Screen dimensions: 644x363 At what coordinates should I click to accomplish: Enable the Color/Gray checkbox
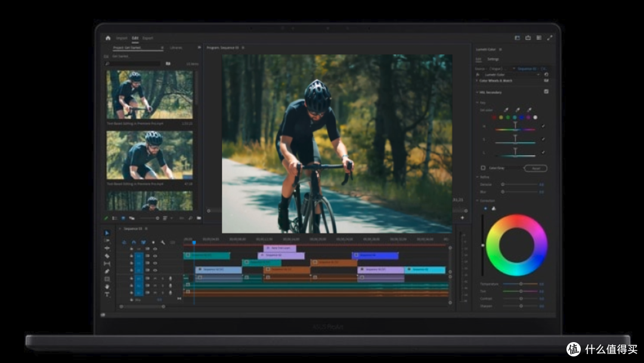coord(483,168)
